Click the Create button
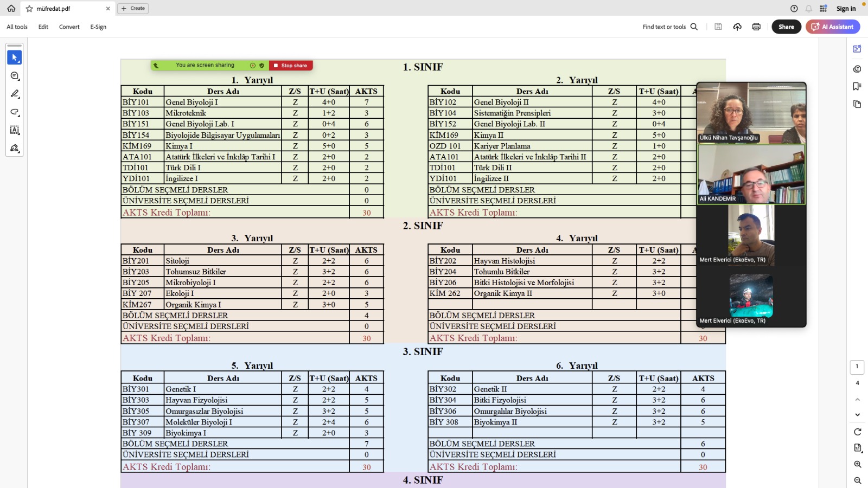The height and width of the screenshot is (488, 868). pos(133,9)
